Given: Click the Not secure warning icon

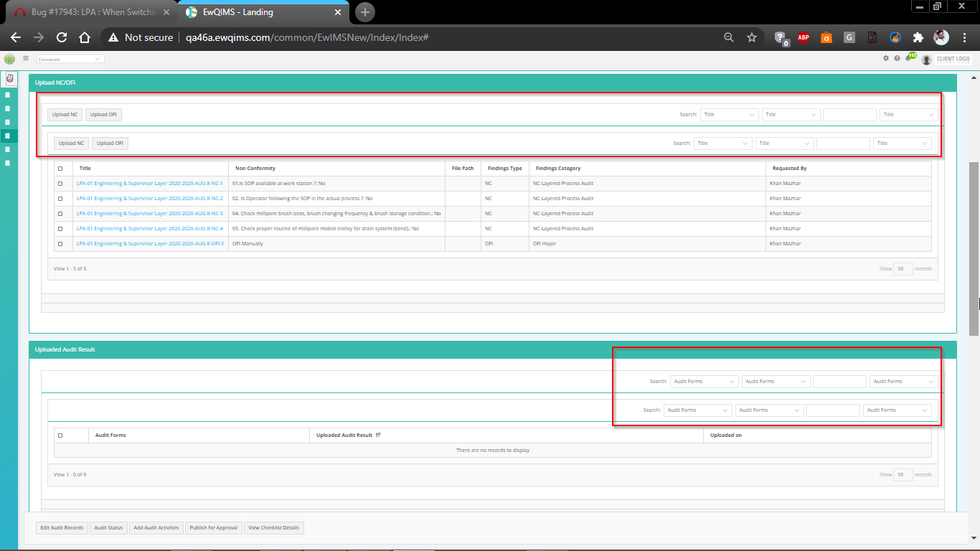Looking at the screenshot, I should [113, 37].
